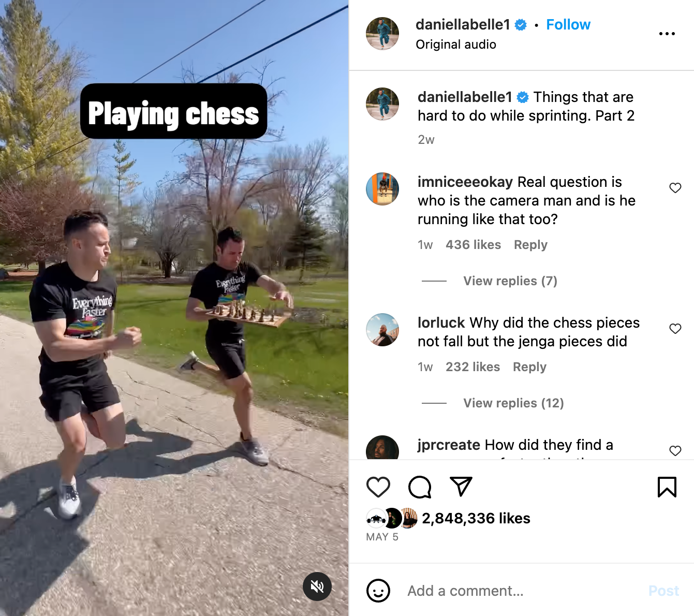Reply to imniceeeokay's comment
694x616 pixels.
point(530,245)
